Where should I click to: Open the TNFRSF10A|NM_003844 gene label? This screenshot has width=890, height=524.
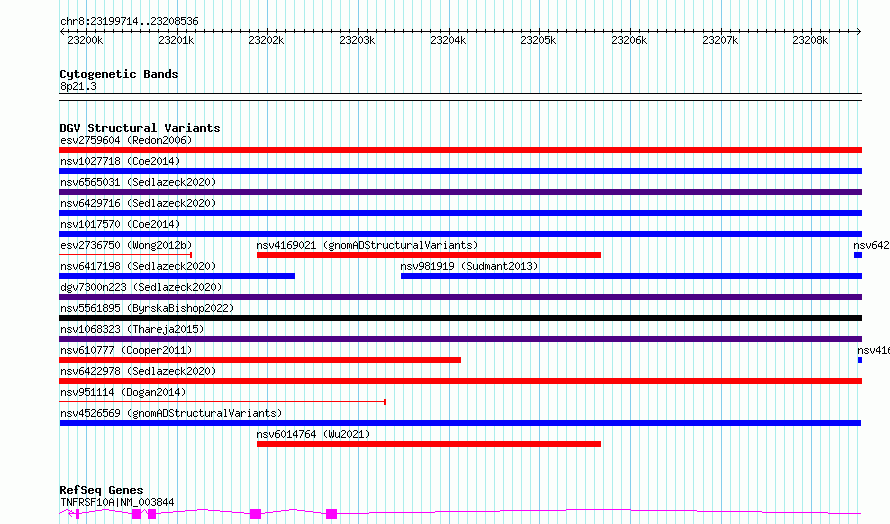(x=117, y=502)
